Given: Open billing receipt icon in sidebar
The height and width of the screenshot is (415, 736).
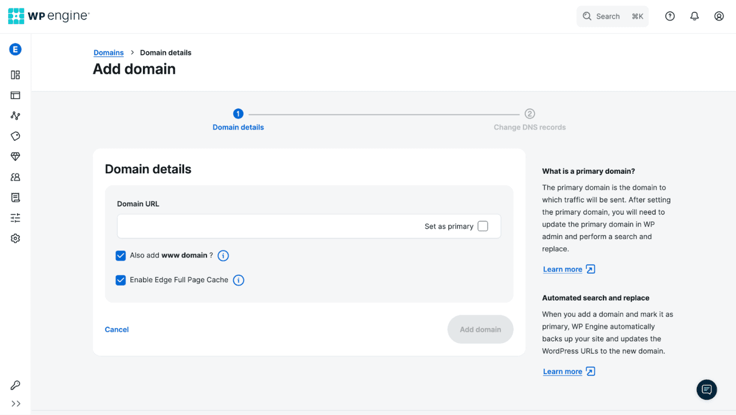Looking at the screenshot, I should [15, 198].
